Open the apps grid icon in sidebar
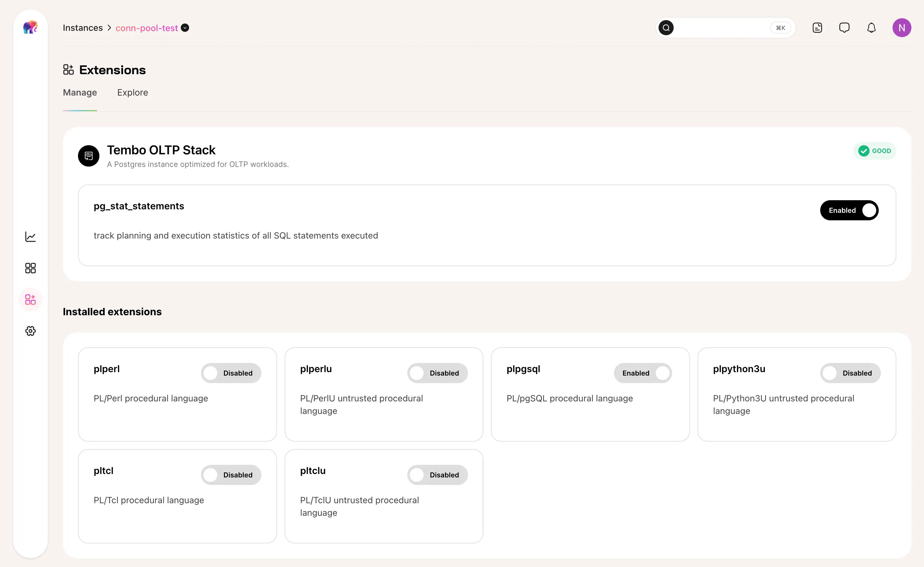Image resolution: width=924 pixels, height=567 pixels. click(x=31, y=268)
